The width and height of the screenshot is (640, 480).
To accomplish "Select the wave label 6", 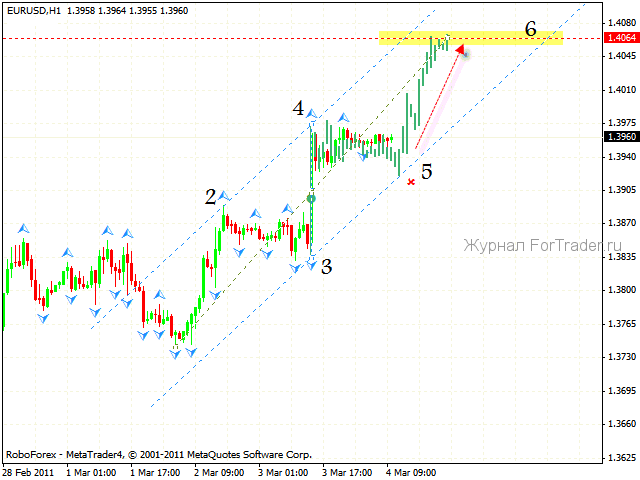I will coord(531,30).
